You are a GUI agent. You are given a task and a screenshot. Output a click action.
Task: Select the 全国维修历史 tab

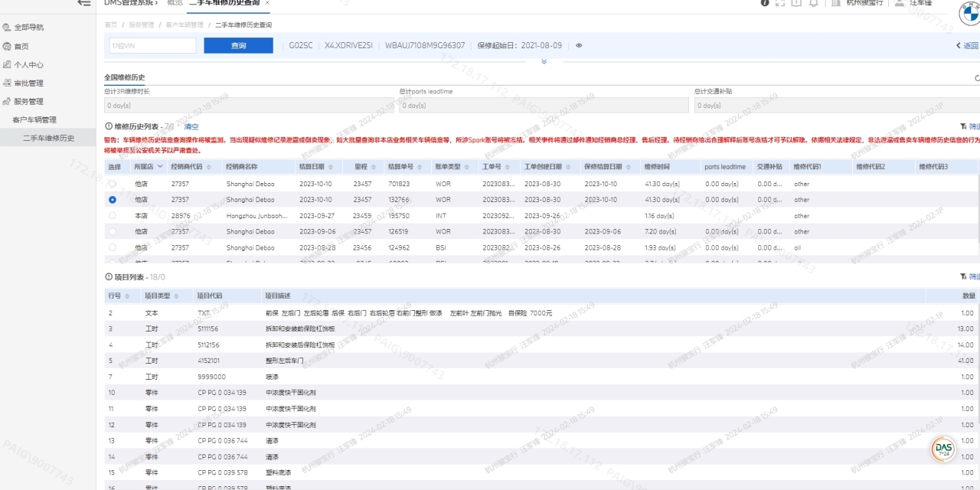[125, 77]
